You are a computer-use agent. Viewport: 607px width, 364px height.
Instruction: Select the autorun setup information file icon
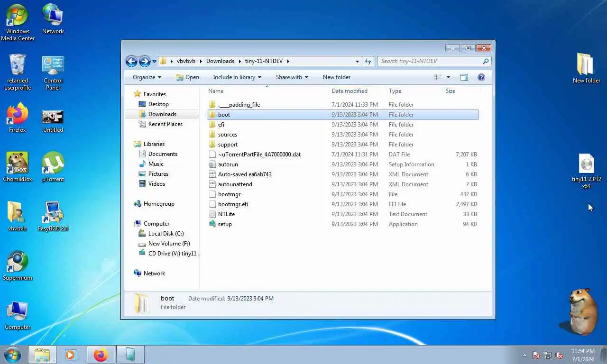tap(212, 164)
